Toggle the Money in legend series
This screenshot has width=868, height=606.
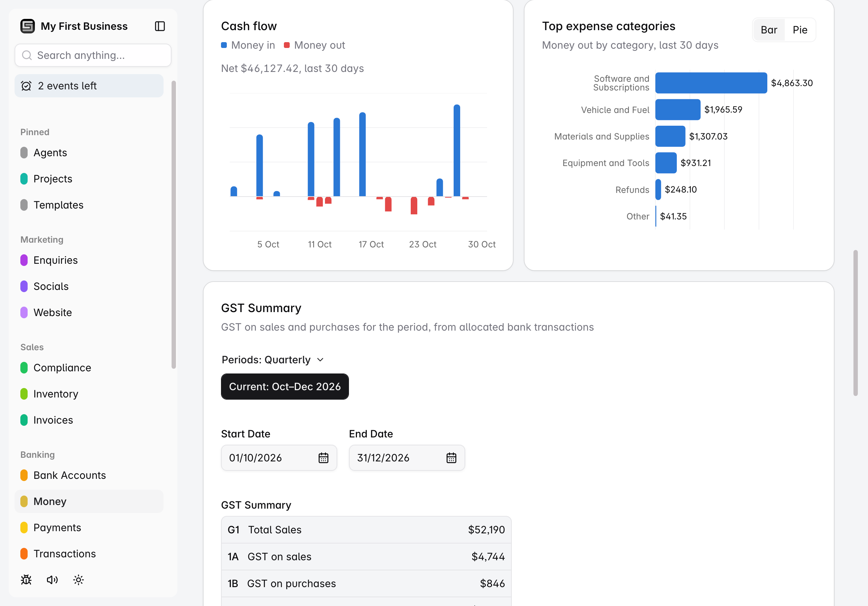[x=248, y=45]
